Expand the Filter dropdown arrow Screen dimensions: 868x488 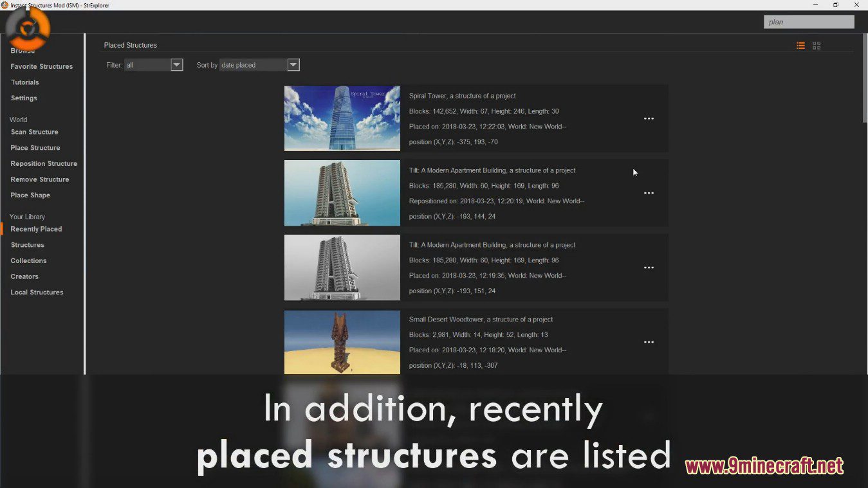click(x=177, y=65)
